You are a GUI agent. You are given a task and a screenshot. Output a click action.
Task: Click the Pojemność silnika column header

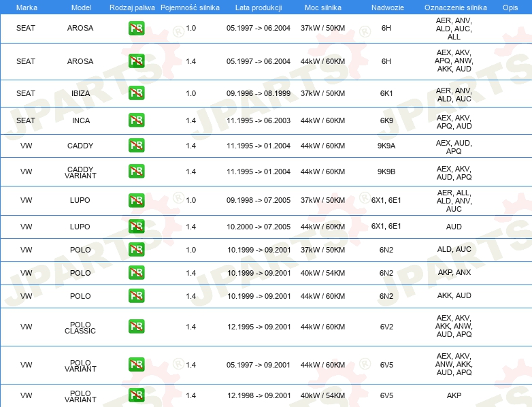[190, 7]
